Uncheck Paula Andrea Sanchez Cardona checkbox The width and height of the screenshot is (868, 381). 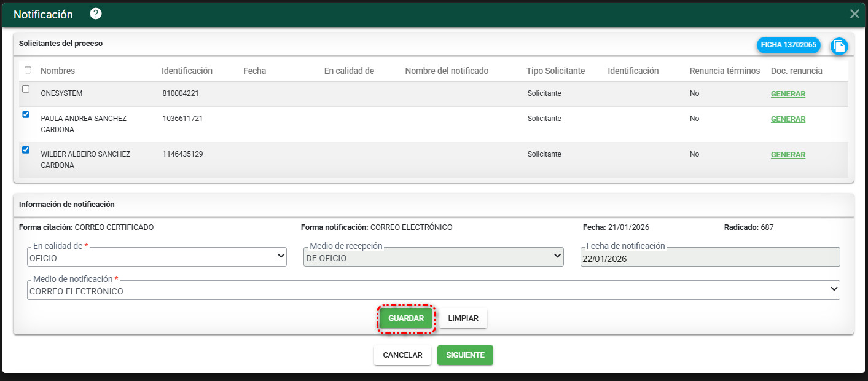[26, 114]
